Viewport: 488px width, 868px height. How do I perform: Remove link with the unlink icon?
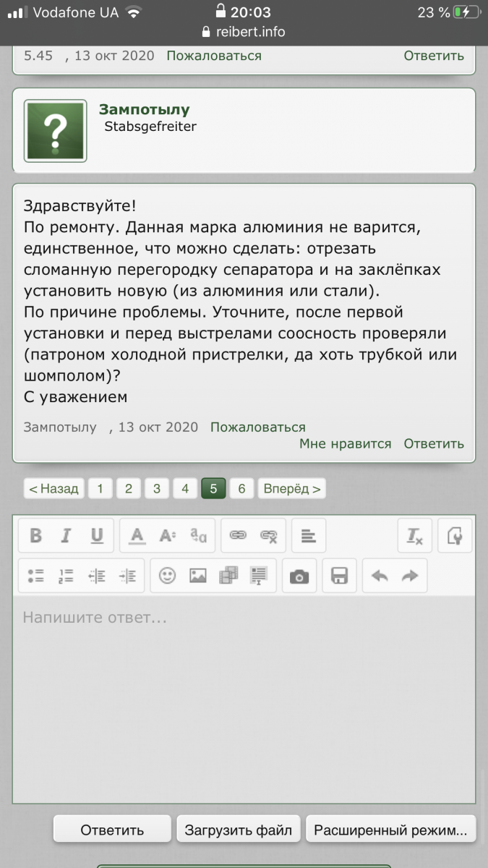[x=269, y=536]
